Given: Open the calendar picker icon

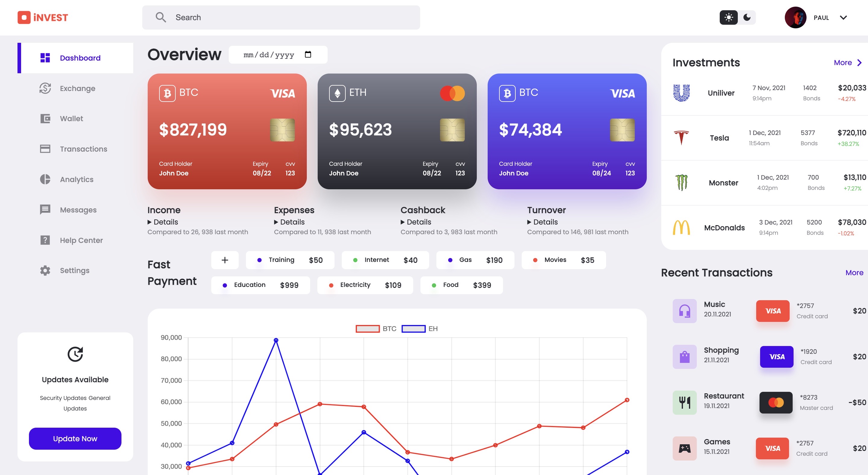Looking at the screenshot, I should point(308,54).
